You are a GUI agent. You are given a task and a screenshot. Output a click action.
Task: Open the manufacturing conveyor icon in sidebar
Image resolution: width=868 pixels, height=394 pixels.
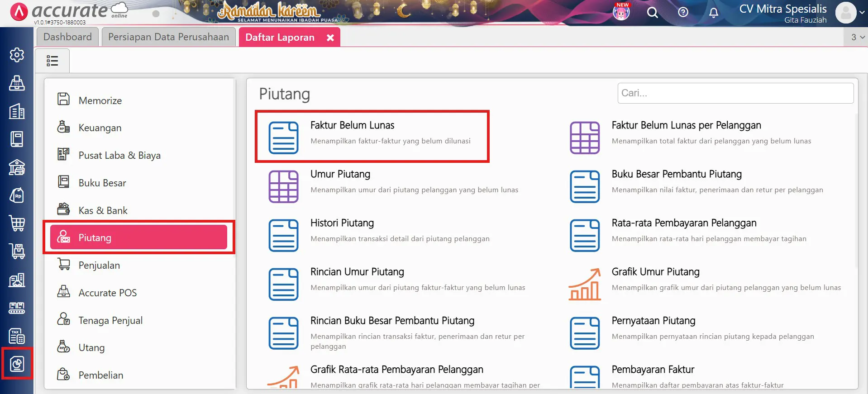coord(17,308)
